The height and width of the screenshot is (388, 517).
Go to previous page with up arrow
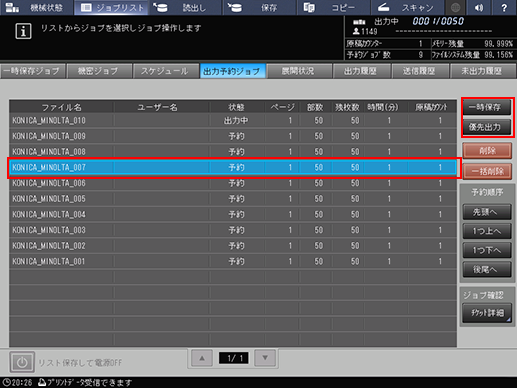(x=202, y=358)
